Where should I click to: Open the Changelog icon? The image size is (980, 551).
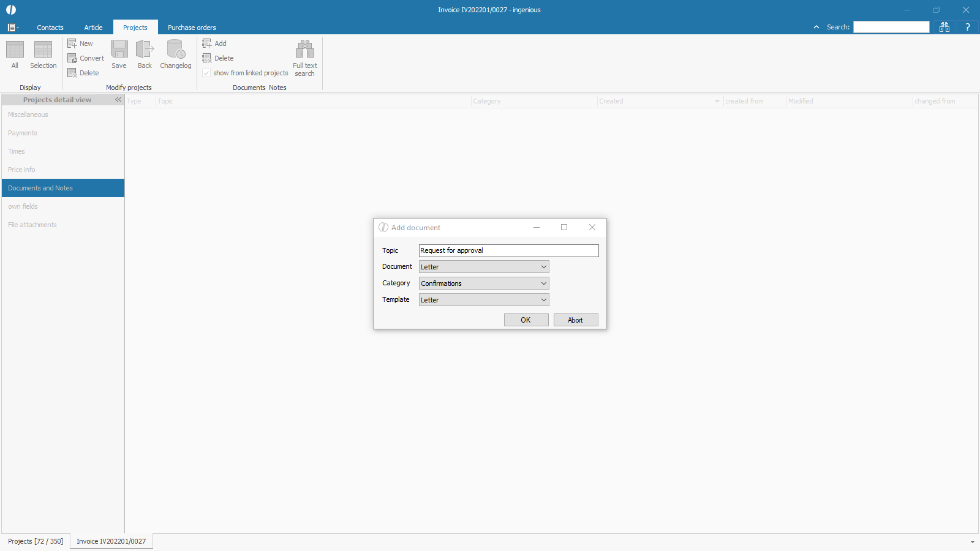click(x=176, y=50)
